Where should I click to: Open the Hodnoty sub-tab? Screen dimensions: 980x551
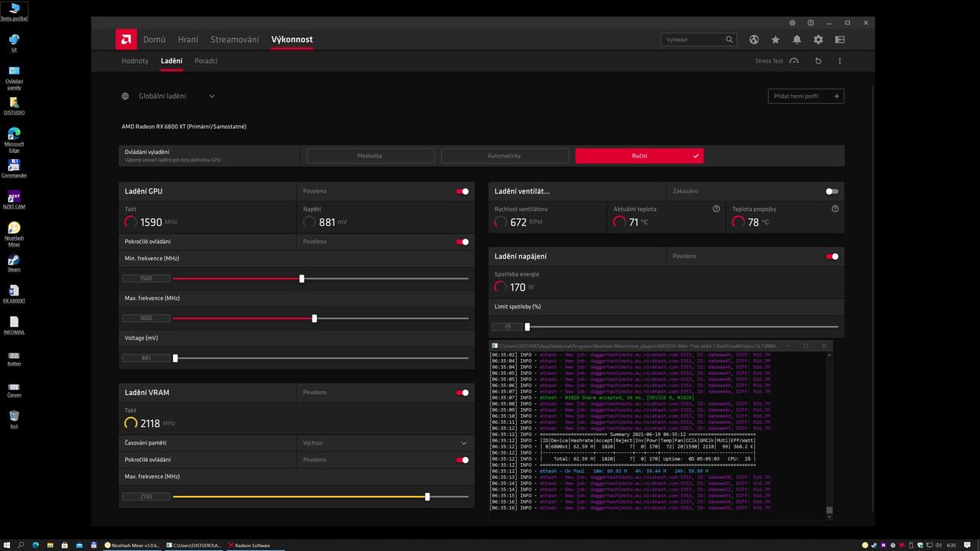[135, 60]
